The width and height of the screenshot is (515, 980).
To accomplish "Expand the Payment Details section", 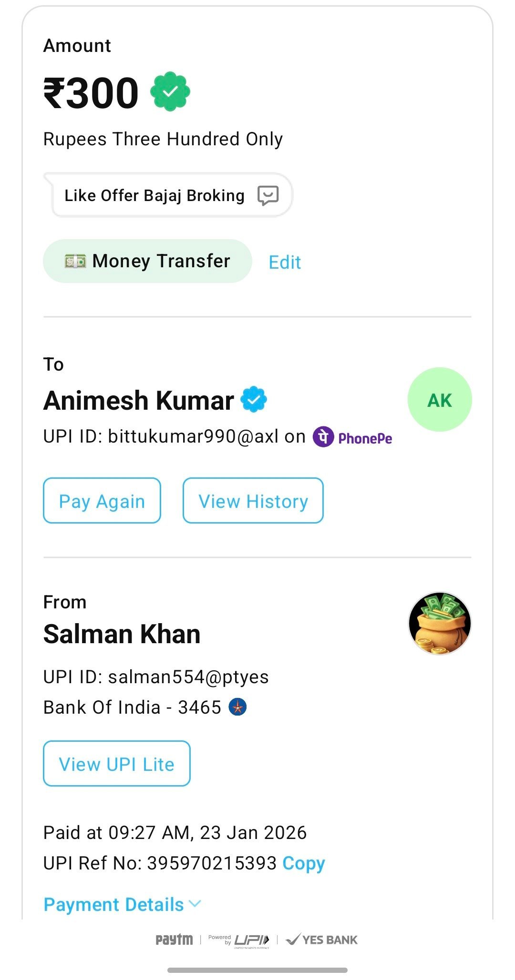I will point(113,904).
